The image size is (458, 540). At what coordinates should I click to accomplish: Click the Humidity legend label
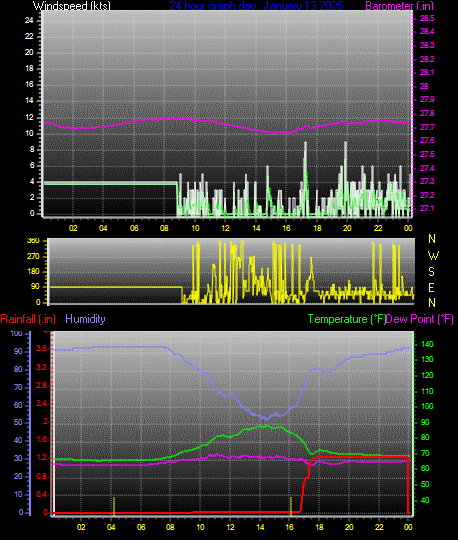85,319
